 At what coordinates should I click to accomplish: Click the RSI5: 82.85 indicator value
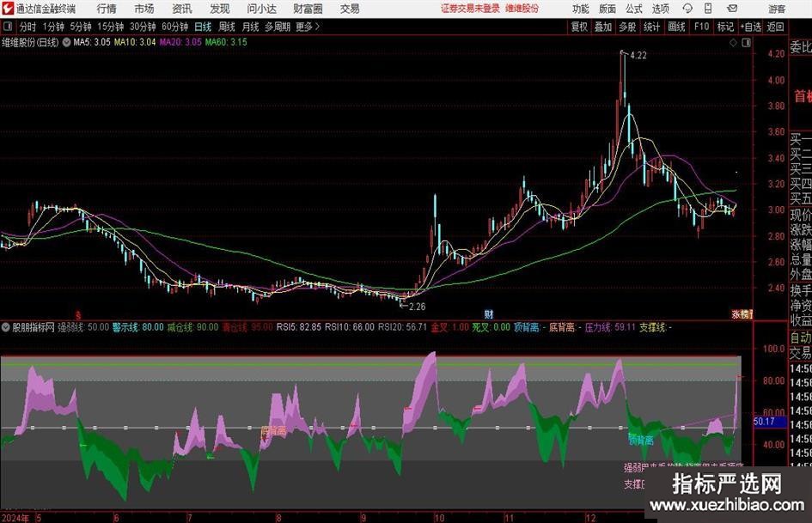[299, 327]
